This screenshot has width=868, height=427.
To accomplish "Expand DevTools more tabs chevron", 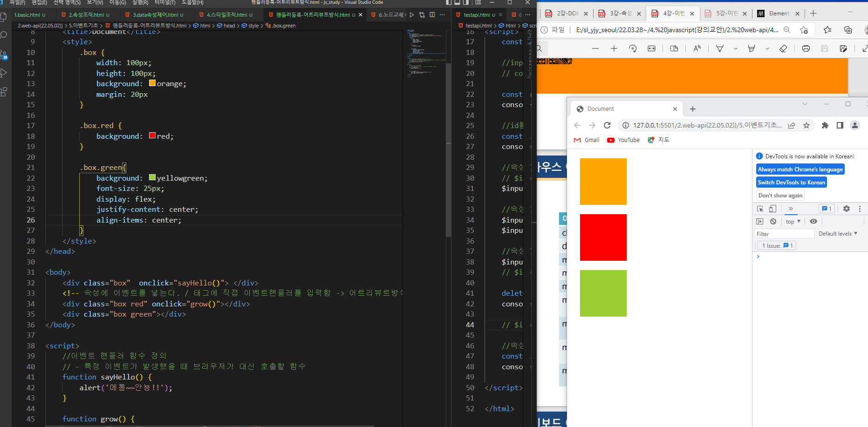I will [x=791, y=209].
